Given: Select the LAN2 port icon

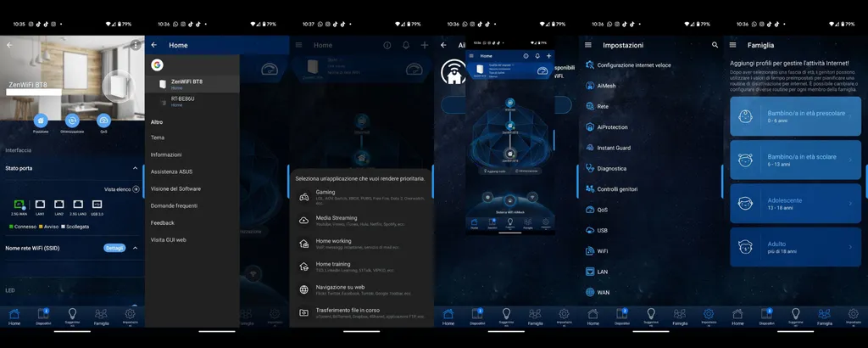Looking at the screenshot, I should pos(58,205).
